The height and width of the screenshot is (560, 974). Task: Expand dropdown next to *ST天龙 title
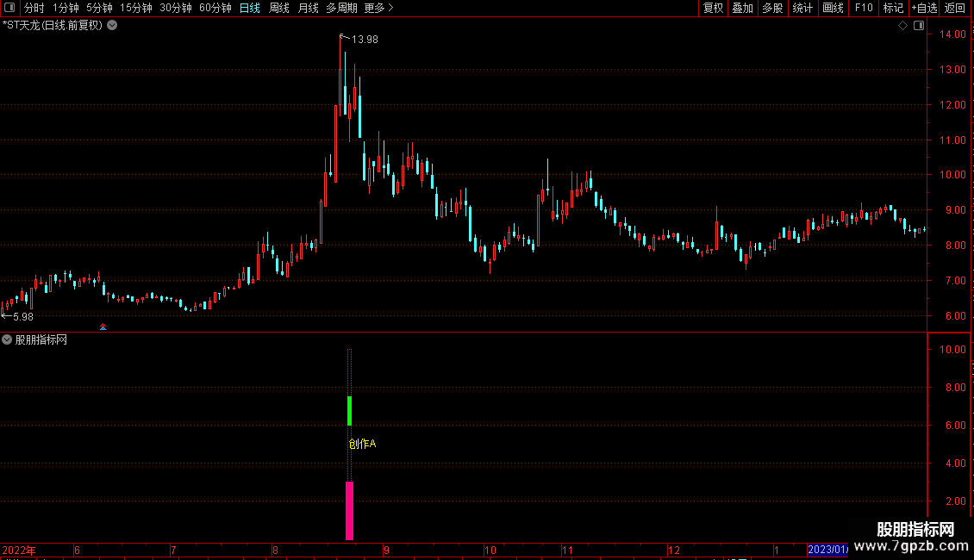[x=112, y=26]
